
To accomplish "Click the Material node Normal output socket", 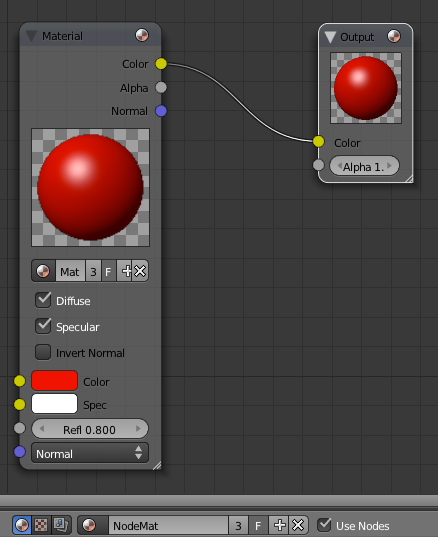I will coord(161,111).
